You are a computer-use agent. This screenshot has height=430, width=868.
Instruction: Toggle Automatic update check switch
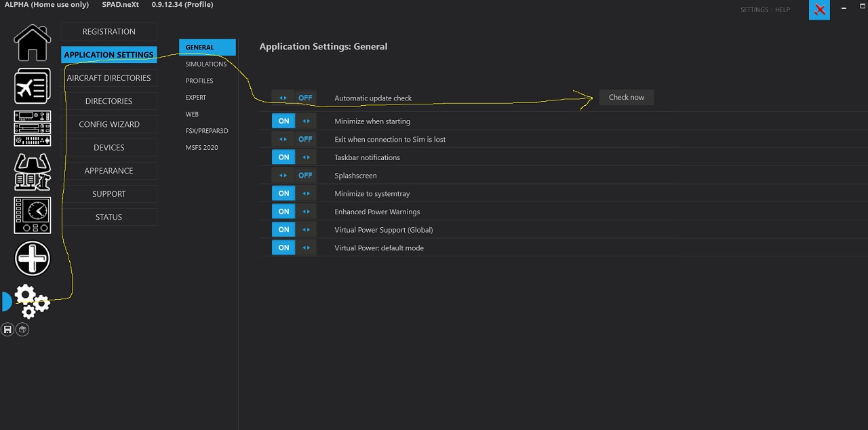tap(294, 98)
